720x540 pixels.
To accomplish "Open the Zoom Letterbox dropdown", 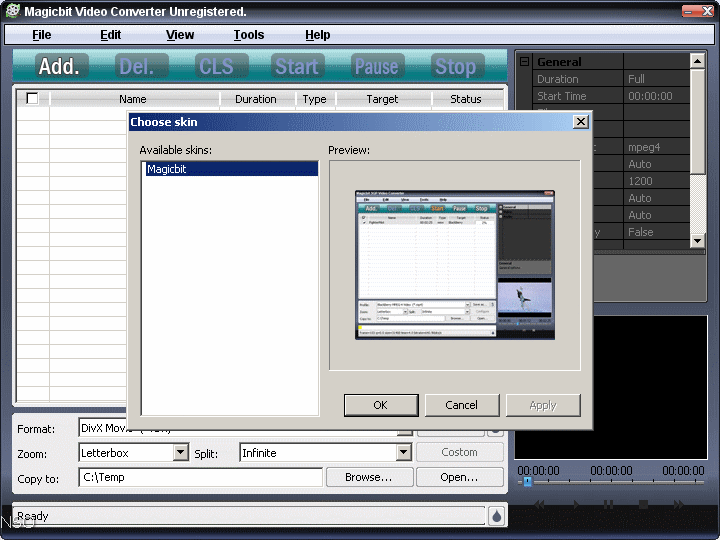I will 181,453.
